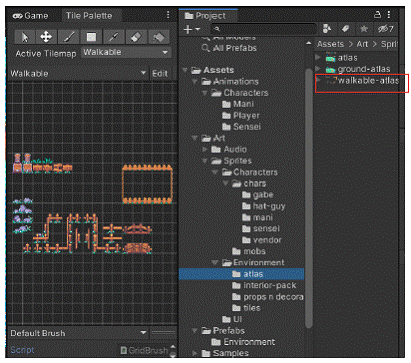Collapse the Sprites folder
Image resolution: width=411 pixels, height=363 pixels.
click(x=205, y=161)
